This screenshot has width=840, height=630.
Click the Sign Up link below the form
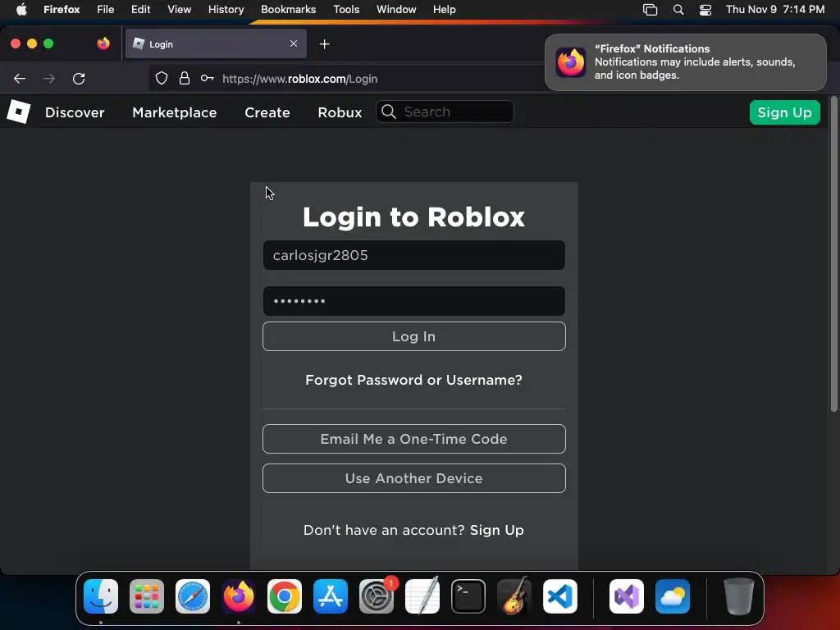coord(496,530)
